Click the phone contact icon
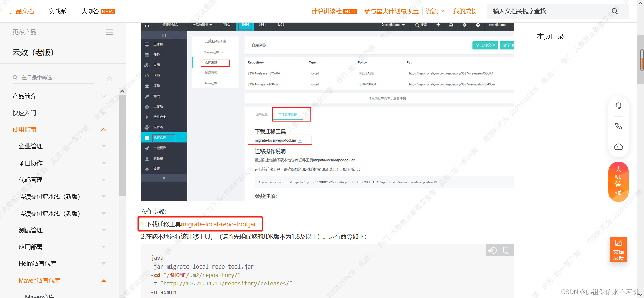Viewport: 644px width, 298px height. tap(618, 126)
